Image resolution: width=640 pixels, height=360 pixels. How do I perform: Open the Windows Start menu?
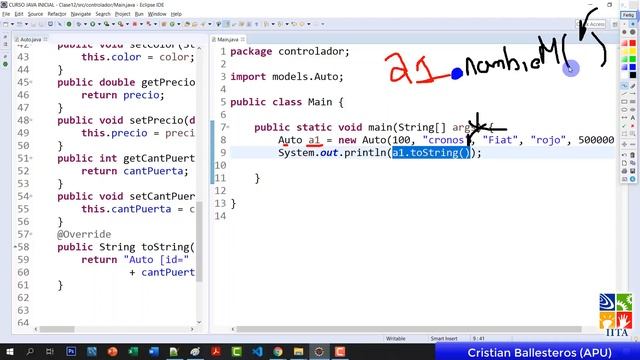9,351
